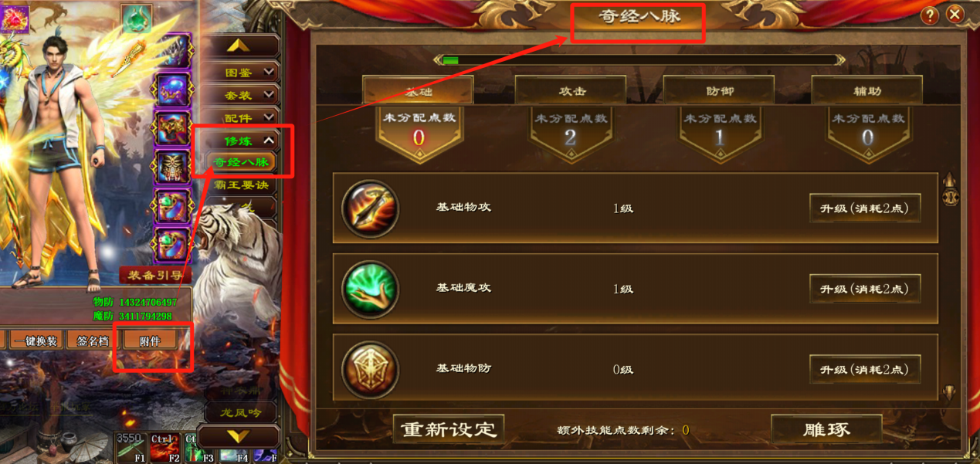Image resolution: width=980 pixels, height=464 pixels.
Task: Click the green 基础魔攻 skill icon
Action: (x=370, y=290)
